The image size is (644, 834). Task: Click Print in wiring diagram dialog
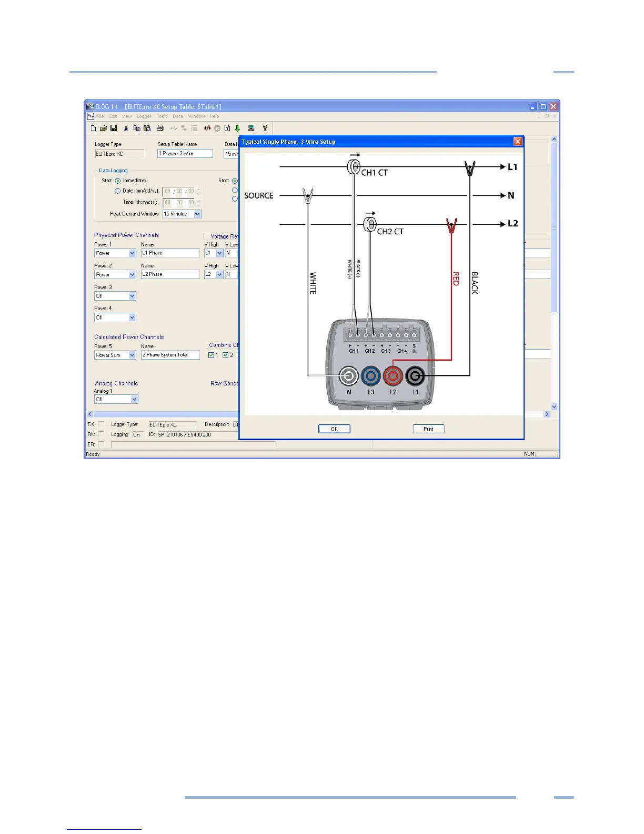pos(428,429)
